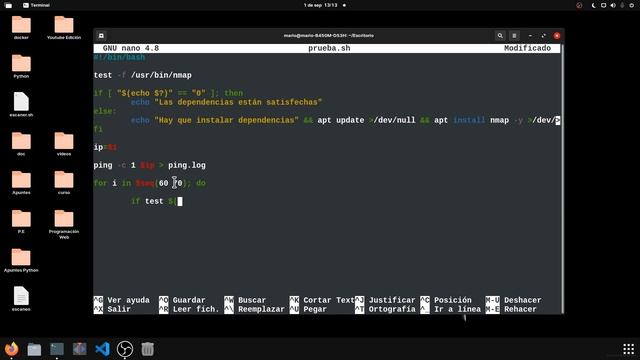Click the "for i in" loop line
640x360 pixels.
tap(149, 183)
